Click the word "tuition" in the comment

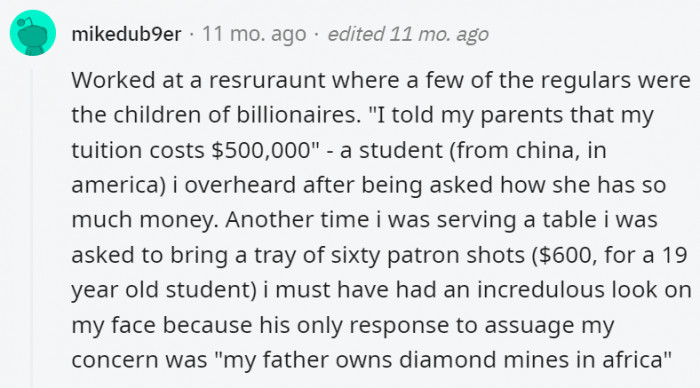coord(107,150)
